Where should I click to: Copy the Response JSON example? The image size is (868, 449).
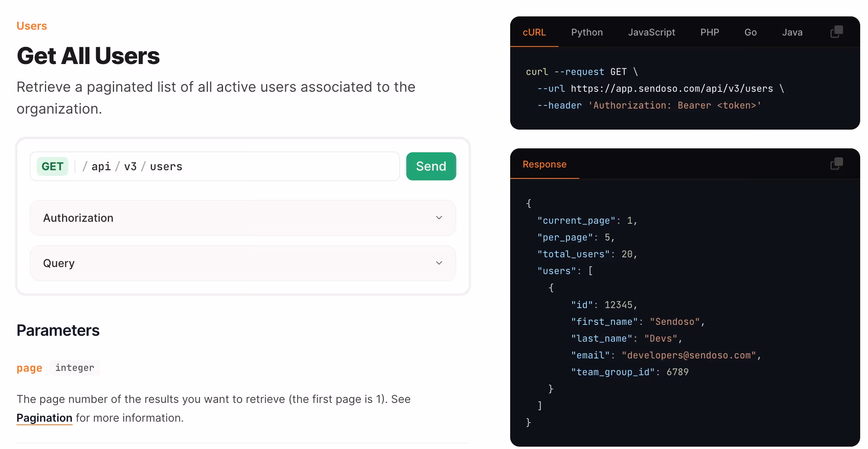point(836,164)
